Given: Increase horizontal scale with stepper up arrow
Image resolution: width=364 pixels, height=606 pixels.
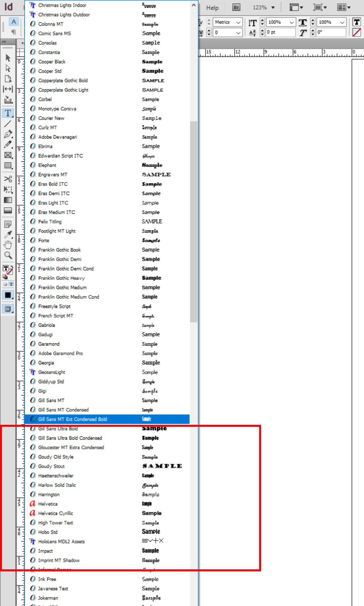Looking at the screenshot, I should pyautogui.click(x=313, y=20).
